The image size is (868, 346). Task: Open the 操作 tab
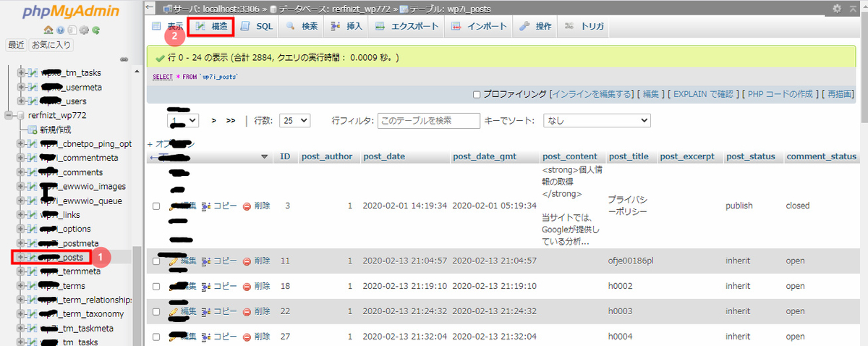tap(536, 26)
